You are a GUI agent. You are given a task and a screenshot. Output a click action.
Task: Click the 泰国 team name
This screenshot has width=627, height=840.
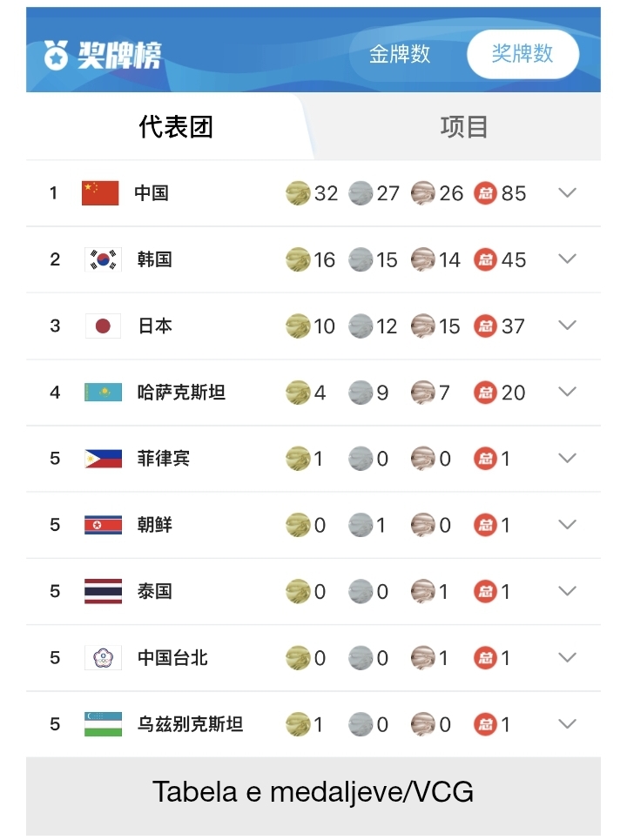coord(155,592)
